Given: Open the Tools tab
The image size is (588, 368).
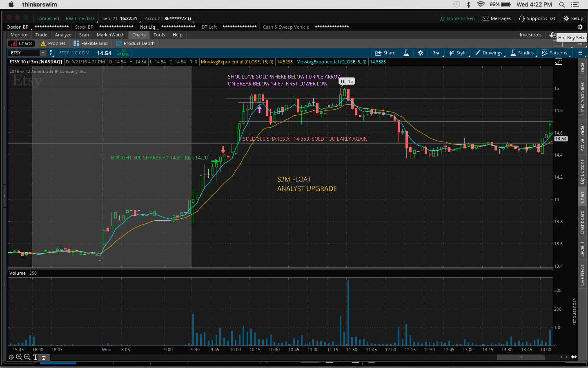Looking at the screenshot, I should tap(159, 35).
